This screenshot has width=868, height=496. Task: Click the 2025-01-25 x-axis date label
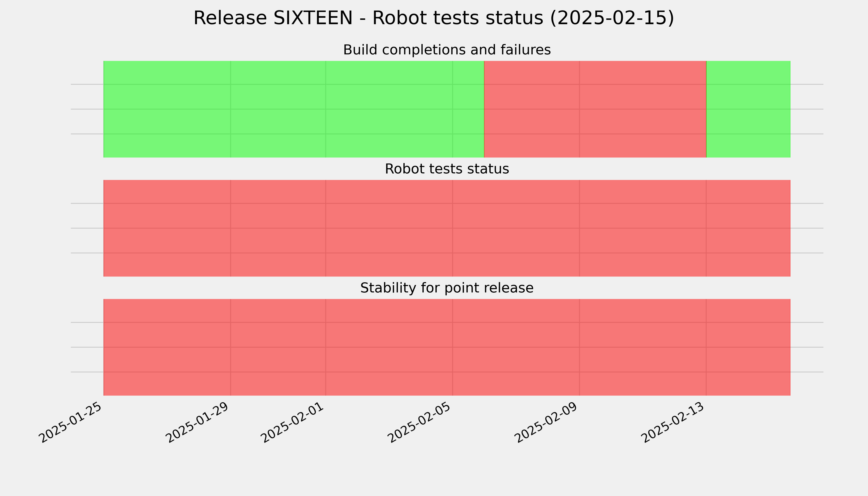click(70, 423)
